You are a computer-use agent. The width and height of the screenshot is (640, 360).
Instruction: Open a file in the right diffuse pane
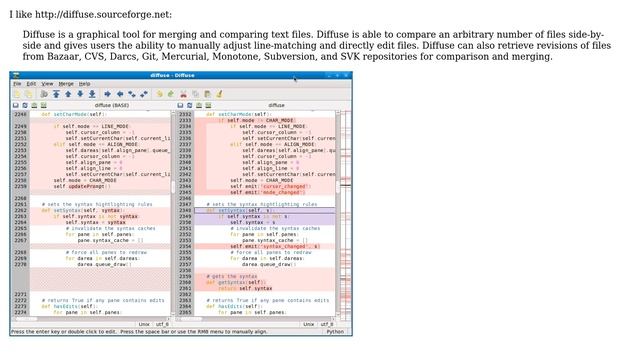click(x=180, y=105)
